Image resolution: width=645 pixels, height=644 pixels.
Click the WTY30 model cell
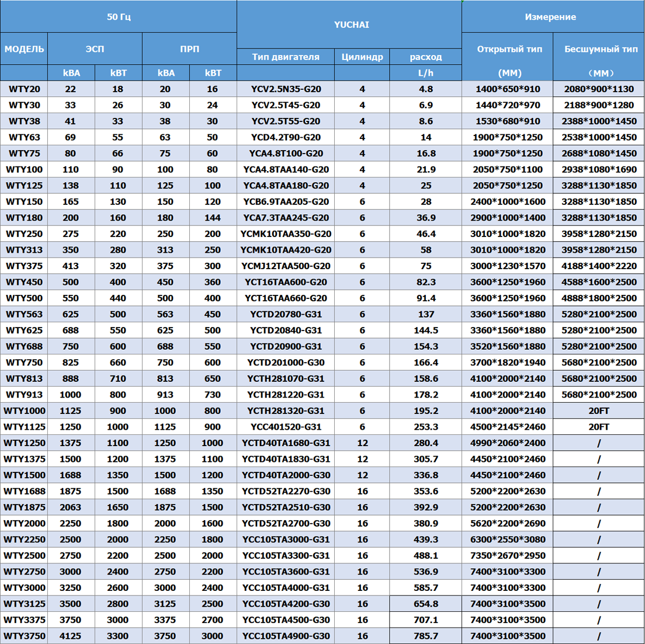click(25, 105)
